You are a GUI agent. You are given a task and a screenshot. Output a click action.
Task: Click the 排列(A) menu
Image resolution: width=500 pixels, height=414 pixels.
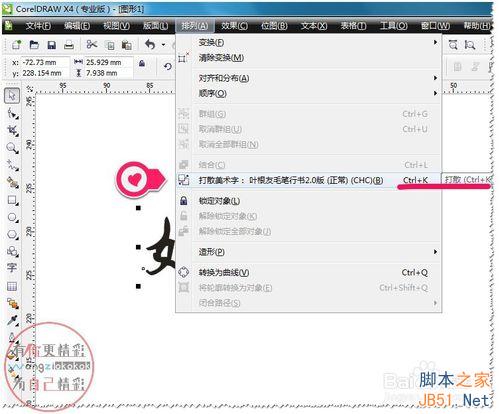[195, 26]
